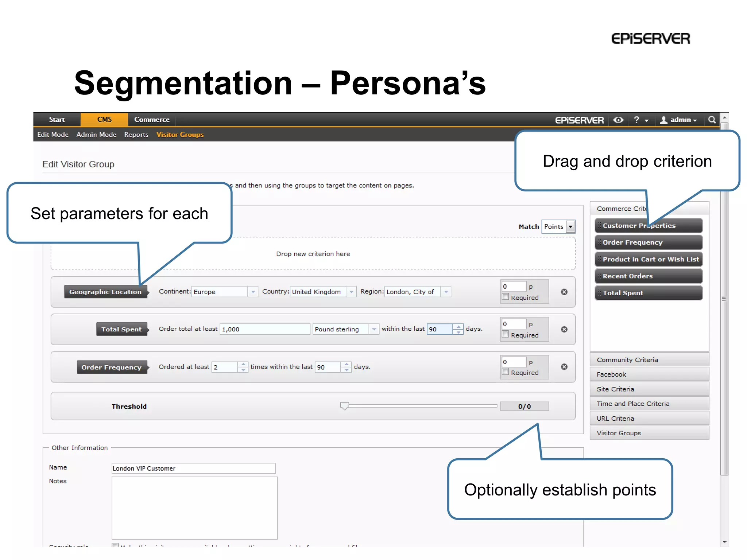Select the Order Frequency sidebar criterion
Screen dimensions: 747x560
pos(649,242)
